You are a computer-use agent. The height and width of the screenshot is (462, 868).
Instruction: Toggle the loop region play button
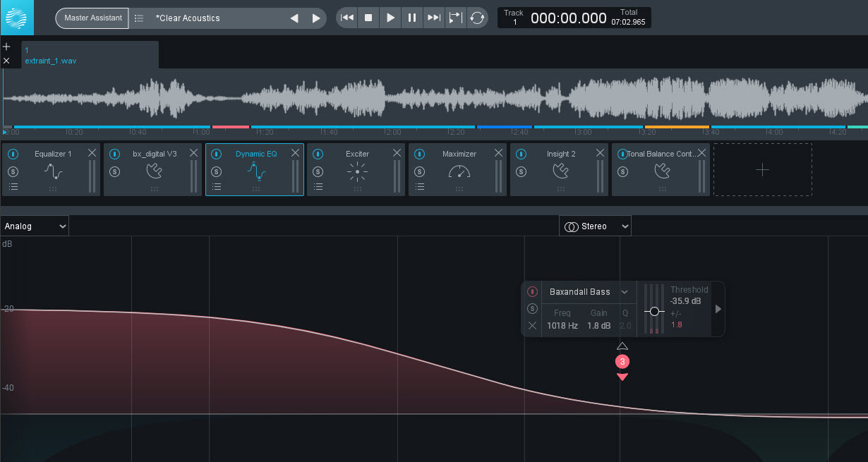tap(456, 18)
